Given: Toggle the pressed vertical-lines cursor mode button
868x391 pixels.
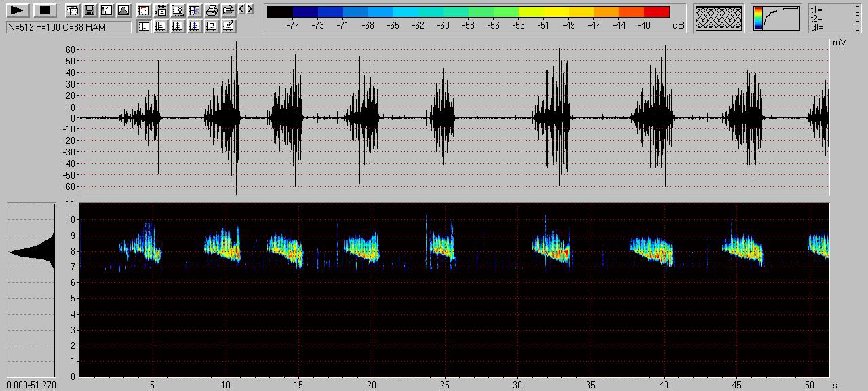Looking at the screenshot, I should [144, 26].
